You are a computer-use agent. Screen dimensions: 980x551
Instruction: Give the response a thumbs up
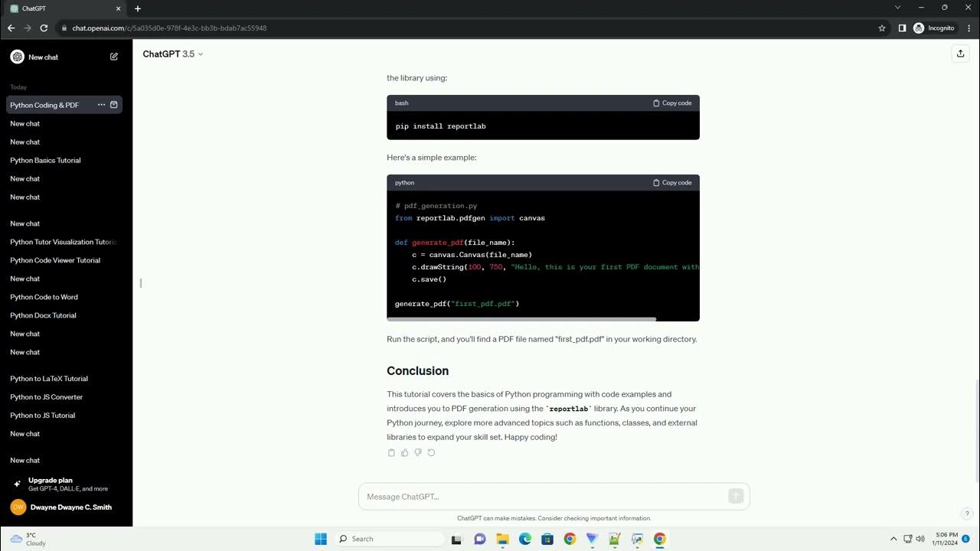pos(404,452)
